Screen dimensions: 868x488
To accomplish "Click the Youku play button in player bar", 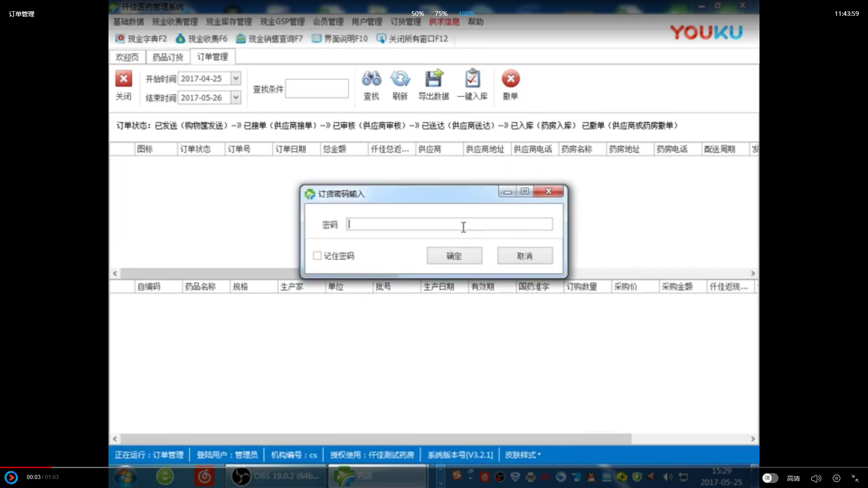I will click(11, 477).
